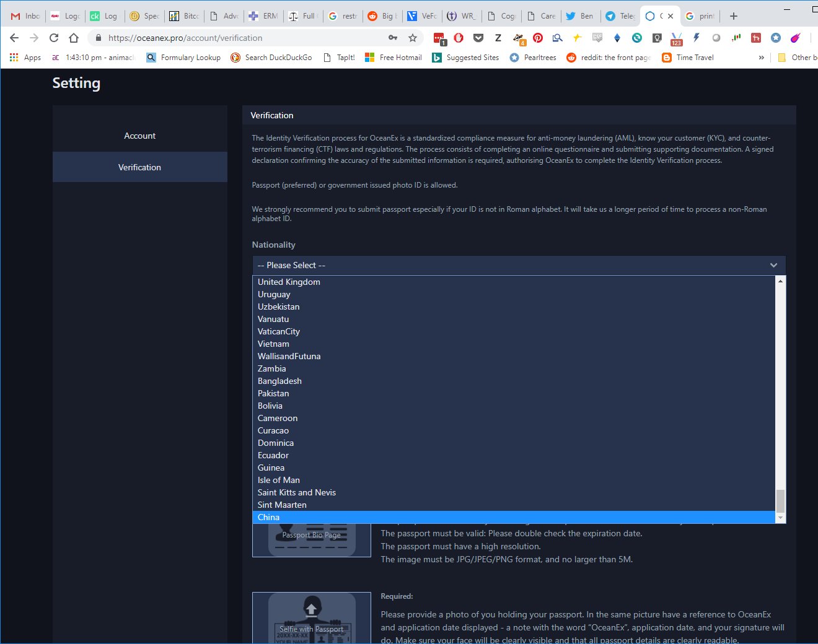The image size is (818, 644).
Task: Select Ecuador from the nationality list
Action: point(514,455)
